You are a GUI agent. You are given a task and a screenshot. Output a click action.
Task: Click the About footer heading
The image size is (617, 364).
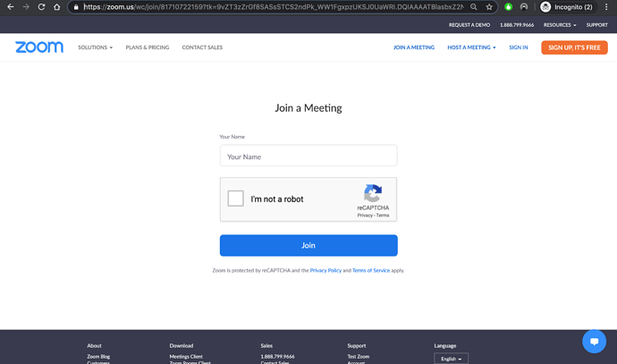[94, 345]
